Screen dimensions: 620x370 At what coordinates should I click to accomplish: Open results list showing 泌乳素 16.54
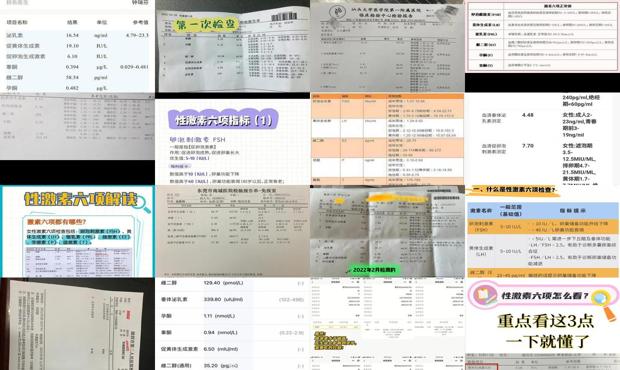click(x=78, y=46)
